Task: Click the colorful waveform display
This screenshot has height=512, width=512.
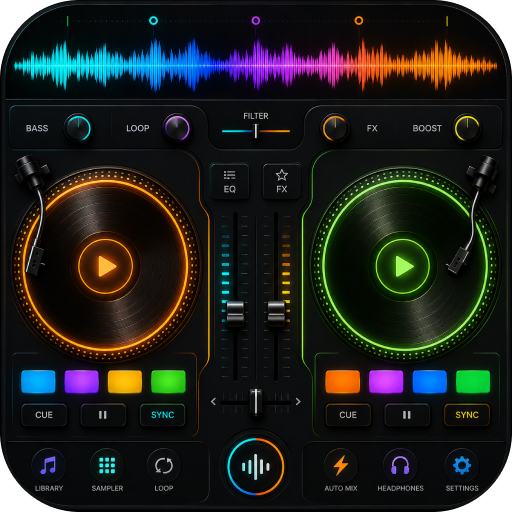Action: 256,65
